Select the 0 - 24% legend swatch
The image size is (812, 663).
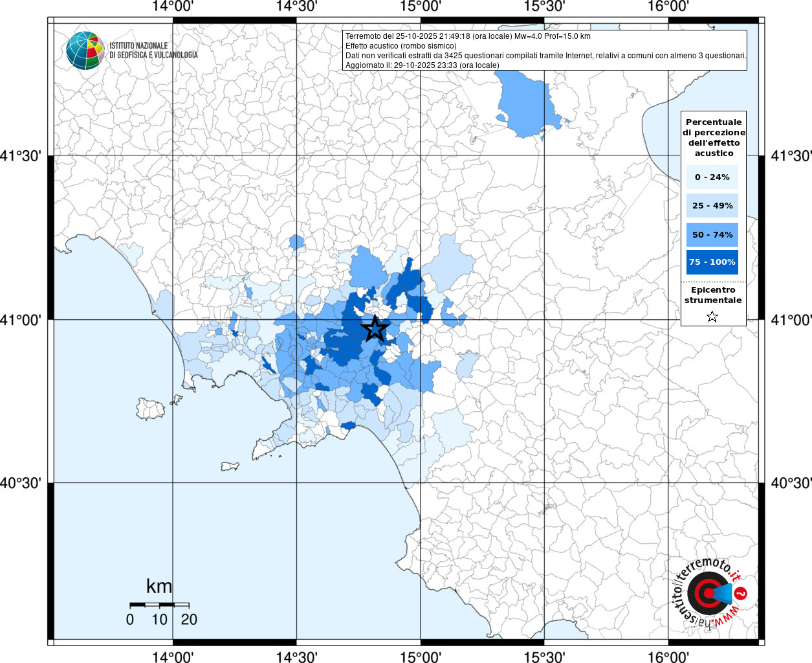point(712,177)
